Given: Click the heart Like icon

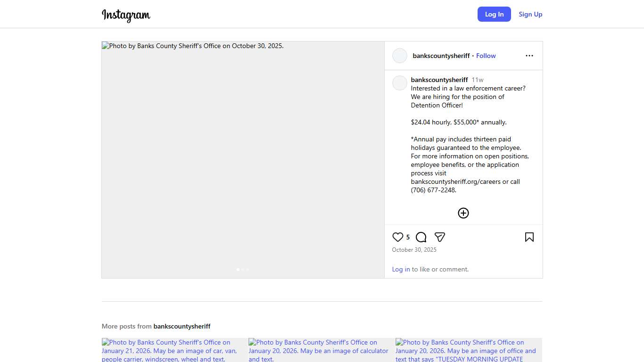Looking at the screenshot, I should click(x=398, y=237).
